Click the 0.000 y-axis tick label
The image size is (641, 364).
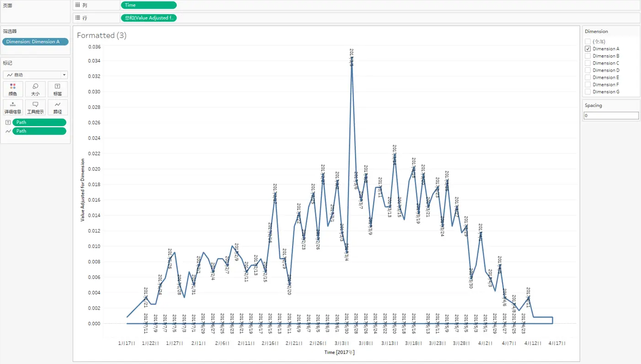94,324
